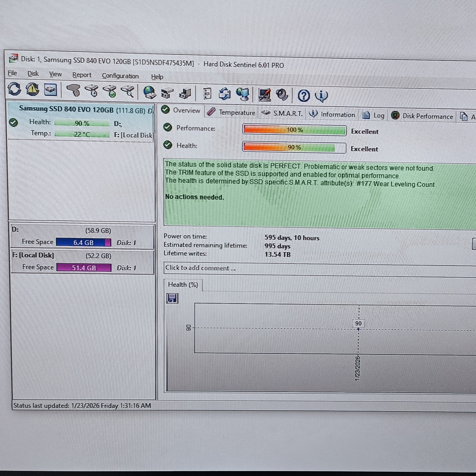
Task: Click the 90 data point on health graph
Action: [x=358, y=329]
